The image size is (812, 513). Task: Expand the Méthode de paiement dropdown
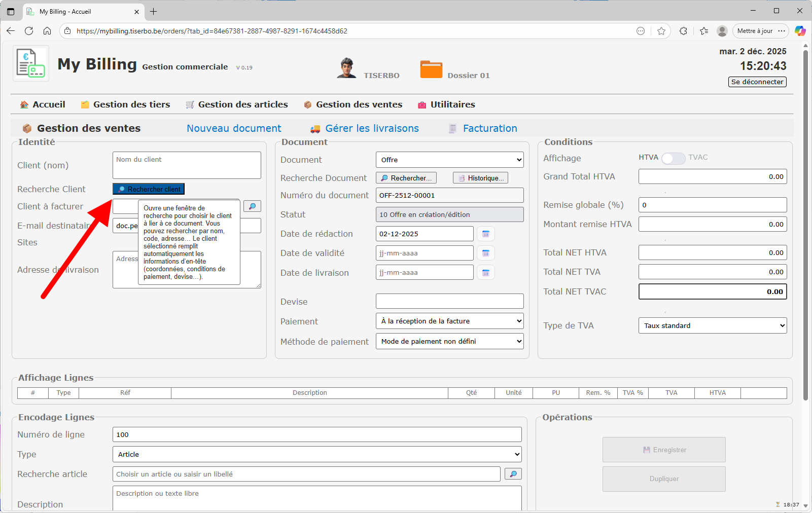point(449,341)
